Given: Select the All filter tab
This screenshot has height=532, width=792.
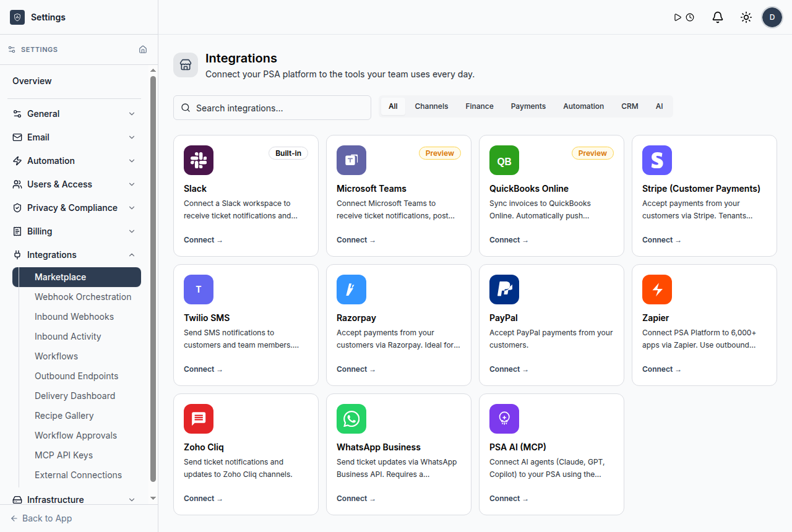Looking at the screenshot, I should (393, 106).
